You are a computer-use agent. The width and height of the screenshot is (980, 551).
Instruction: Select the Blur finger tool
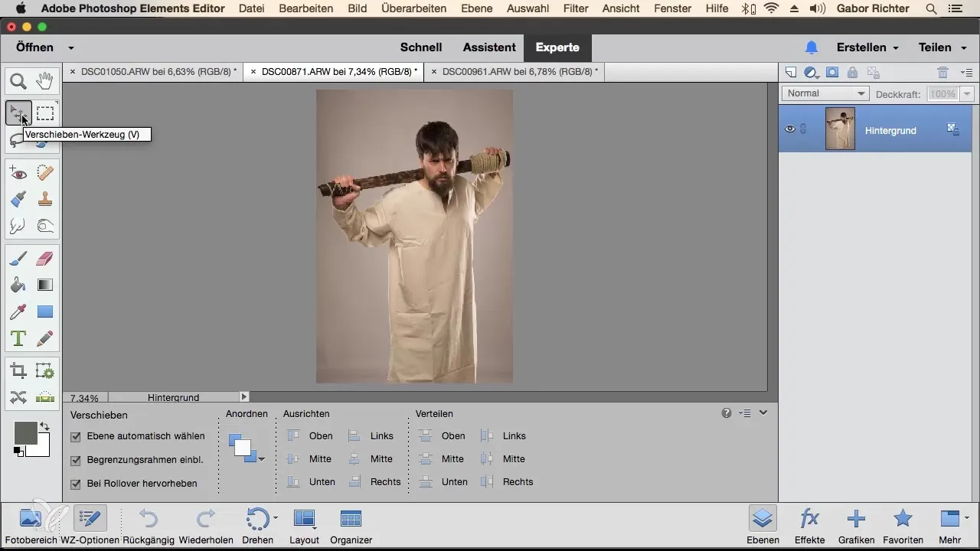point(18,226)
